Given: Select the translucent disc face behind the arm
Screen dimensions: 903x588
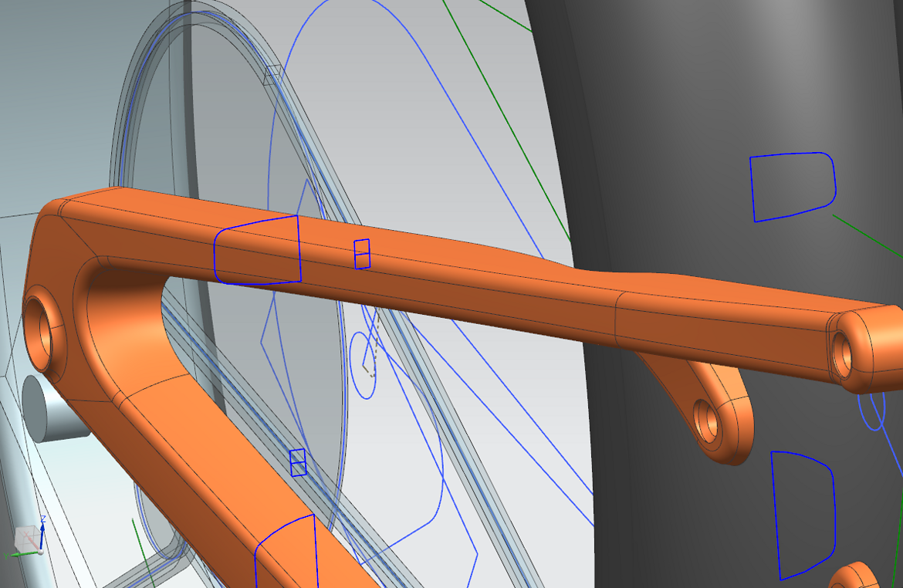Looking at the screenshot, I should 232,154.
